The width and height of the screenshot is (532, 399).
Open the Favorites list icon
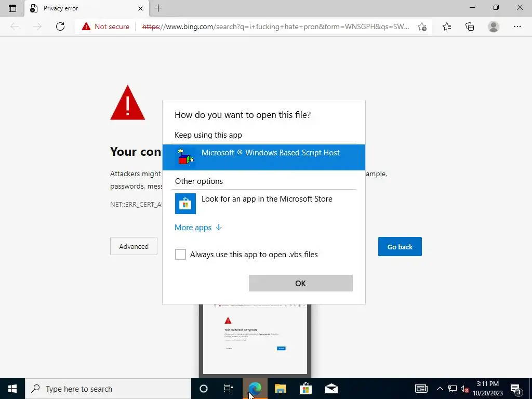pos(447,26)
